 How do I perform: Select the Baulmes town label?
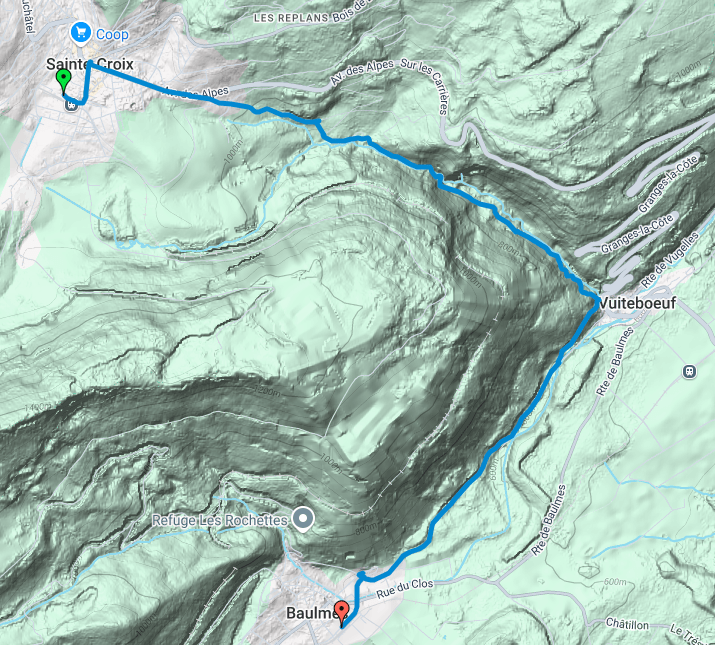pyautogui.click(x=313, y=613)
